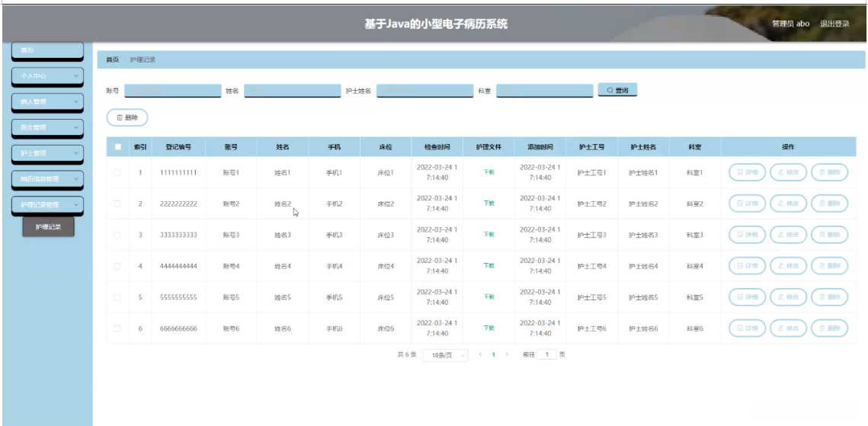Focus the 姓名 search field
The width and height of the screenshot is (868, 426).
click(293, 90)
